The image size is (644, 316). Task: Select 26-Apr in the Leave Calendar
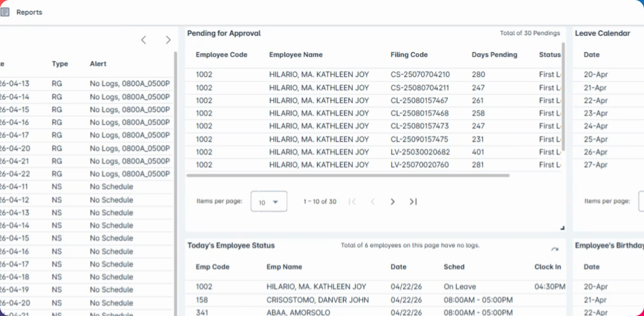(596, 152)
